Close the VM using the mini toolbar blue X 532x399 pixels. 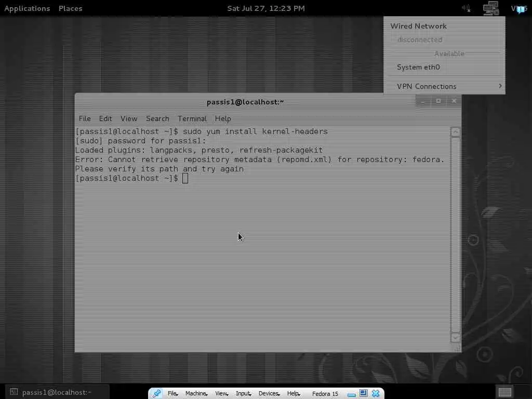[x=376, y=393]
